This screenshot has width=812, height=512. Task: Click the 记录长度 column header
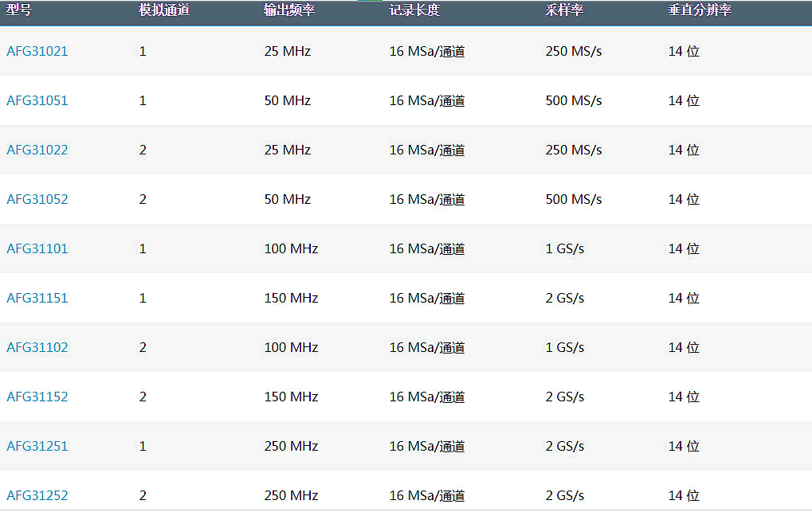(x=414, y=11)
